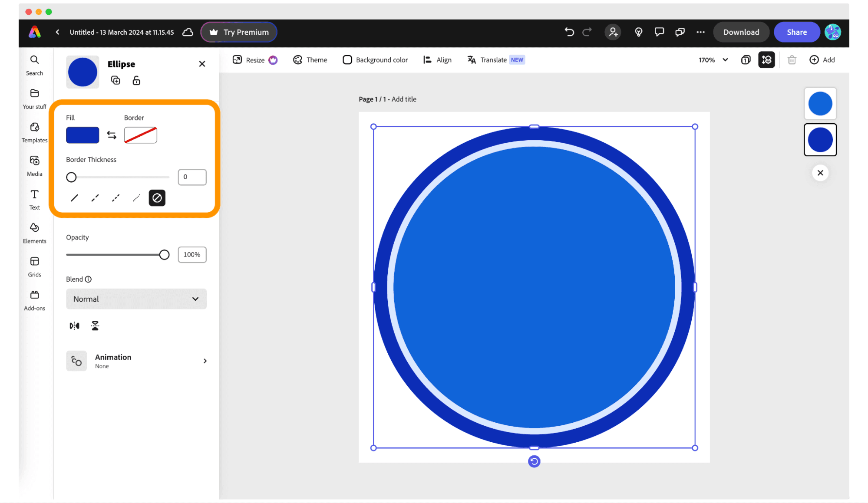Expand the Animation options
This screenshot has width=868, height=503.
coord(136,361)
